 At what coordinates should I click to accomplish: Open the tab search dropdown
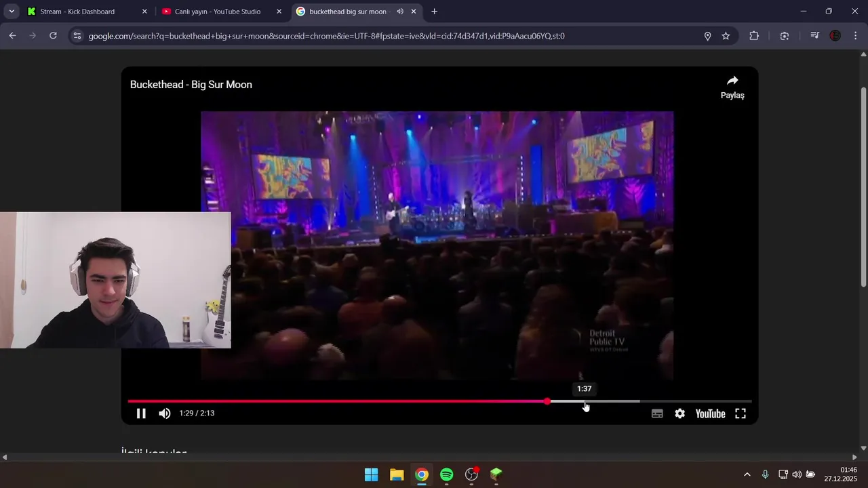(x=12, y=12)
